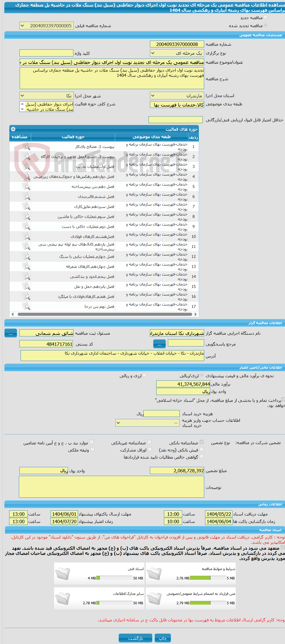Toggle the وثیقه ملکی checkbox
Image resolution: width=285 pixels, height=644 pixels.
(92, 449)
